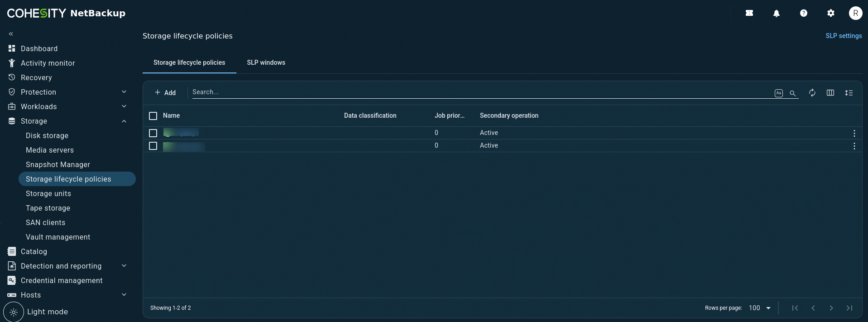868x322 pixels.
Task: Go to first page
Action: (795, 308)
